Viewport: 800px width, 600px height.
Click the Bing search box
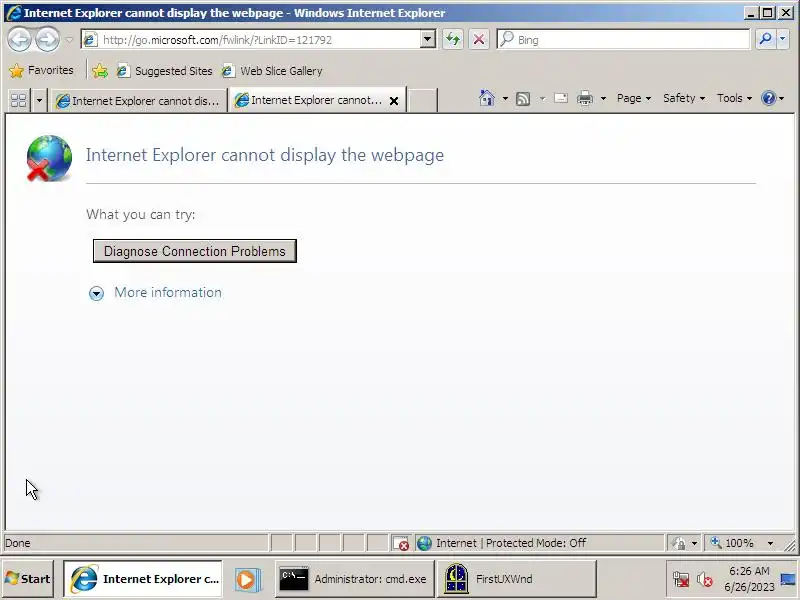click(x=623, y=39)
